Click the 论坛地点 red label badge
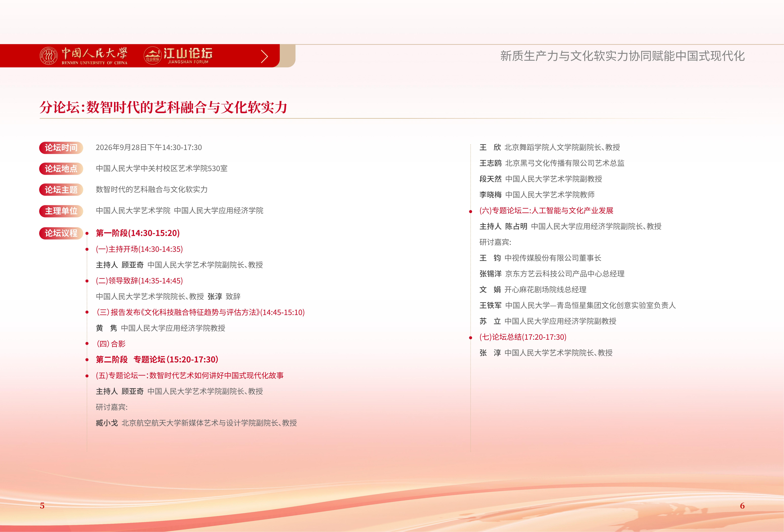The width and height of the screenshot is (784, 532). tap(61, 169)
